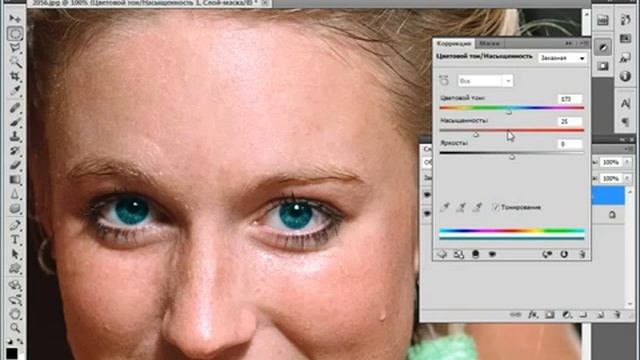Viewport: 640px width, 360px height.
Task: Switch to the Маски tab
Action: pyautogui.click(x=489, y=43)
